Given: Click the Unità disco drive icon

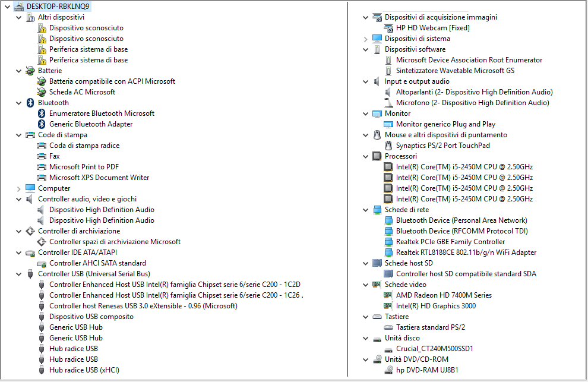Looking at the screenshot, I should [377, 339].
